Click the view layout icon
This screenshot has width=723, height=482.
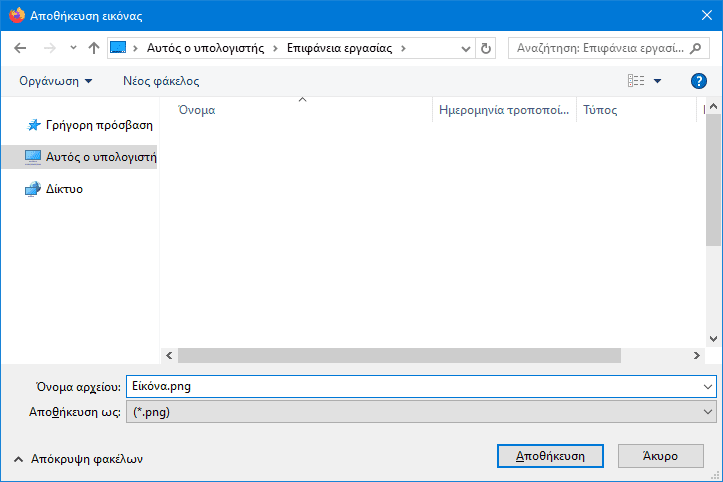point(636,81)
